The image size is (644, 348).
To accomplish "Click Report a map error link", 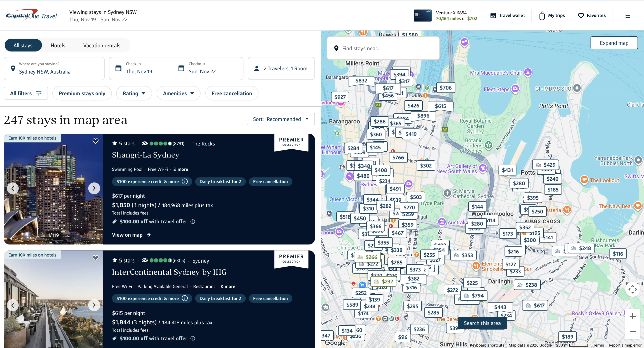I will (x=625, y=345).
